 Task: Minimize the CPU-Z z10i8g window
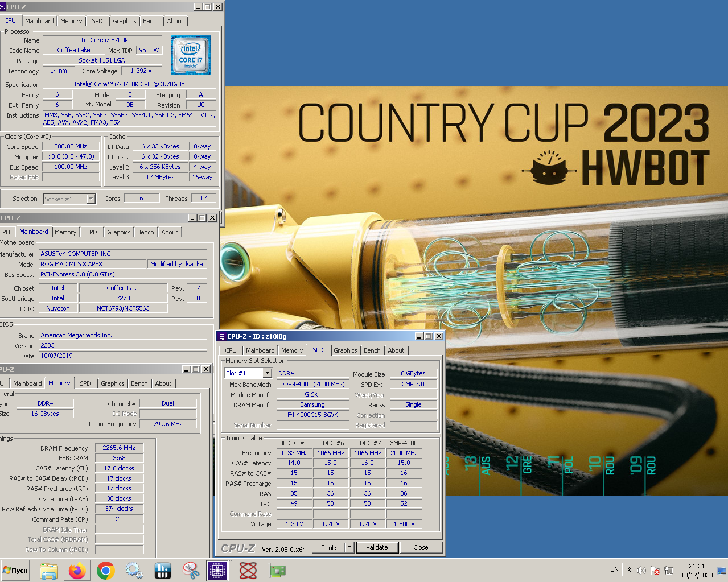[419, 336]
